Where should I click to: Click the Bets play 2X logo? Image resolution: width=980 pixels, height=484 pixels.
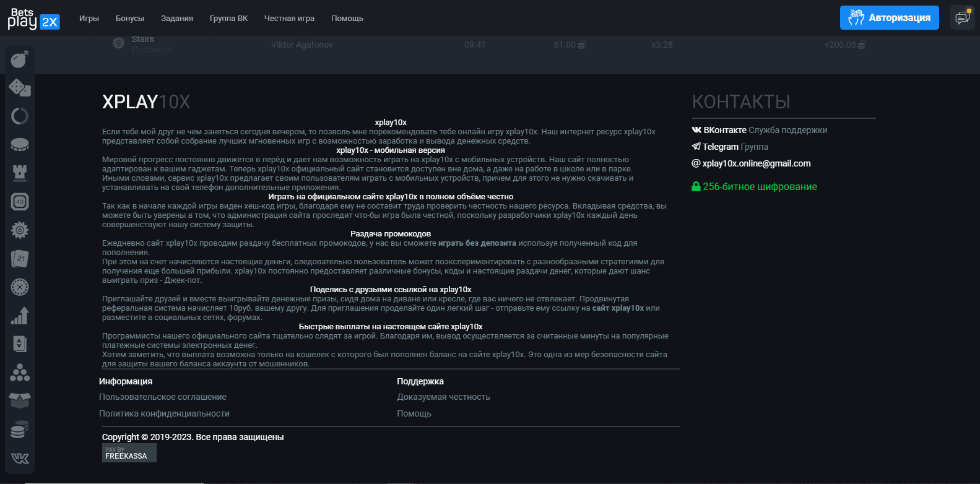coord(33,19)
